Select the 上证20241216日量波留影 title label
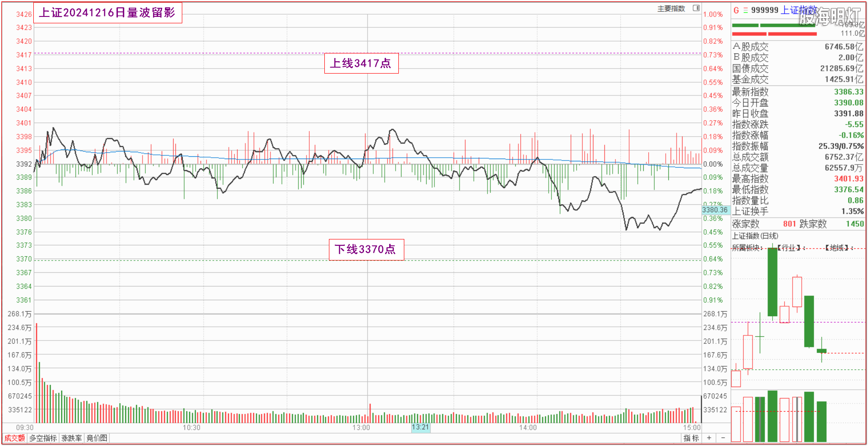The height and width of the screenshot is (446, 868). tap(108, 13)
